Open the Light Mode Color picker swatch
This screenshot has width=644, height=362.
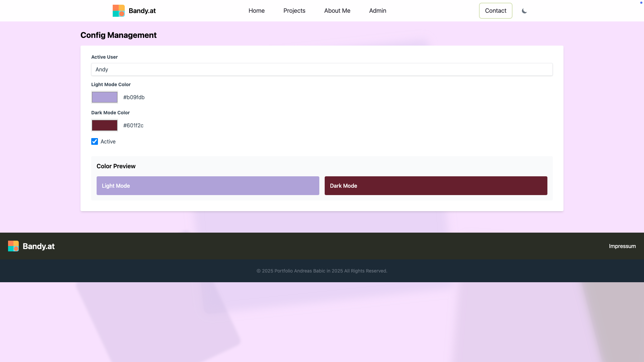coord(105,97)
